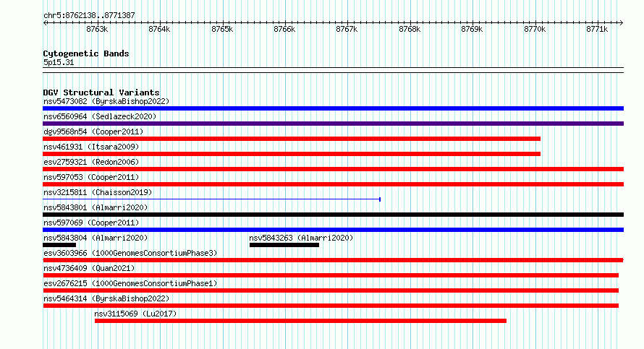Click the 8767k ruler tick label
This screenshot has width=644, height=349.
(347, 30)
